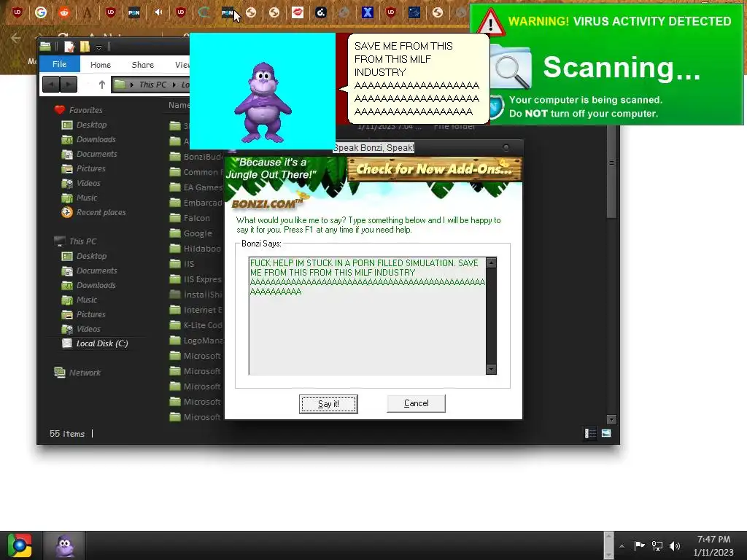
Task: Click the BonziBuddy taskbar icon
Action: point(65,545)
